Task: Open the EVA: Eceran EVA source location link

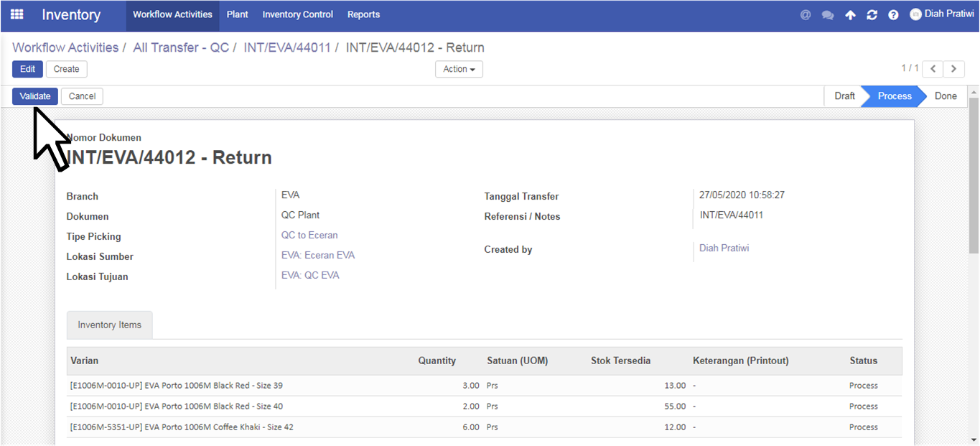Action: coord(318,255)
